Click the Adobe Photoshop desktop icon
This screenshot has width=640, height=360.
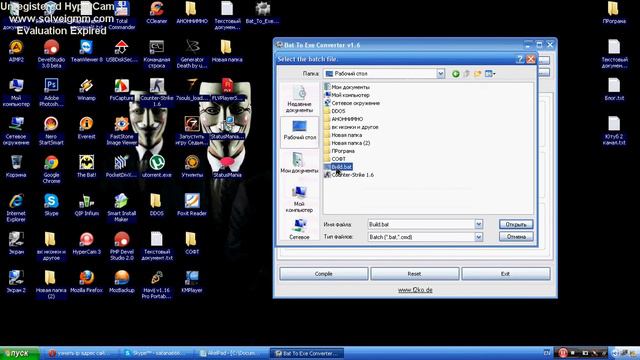51,93
